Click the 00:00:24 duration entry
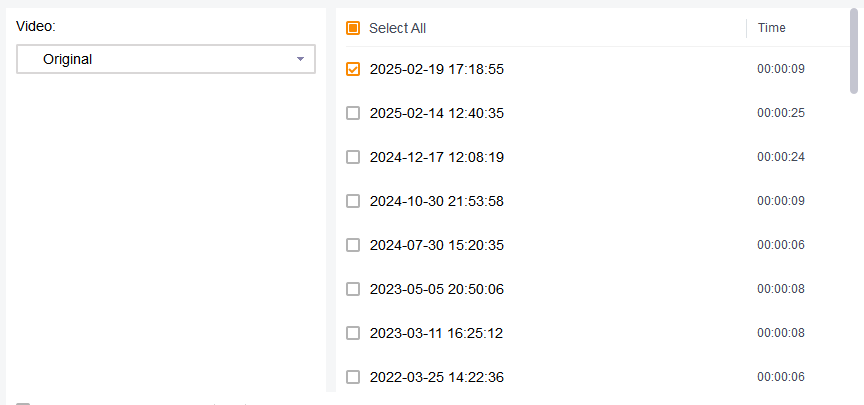This screenshot has height=405, width=864. coord(780,157)
